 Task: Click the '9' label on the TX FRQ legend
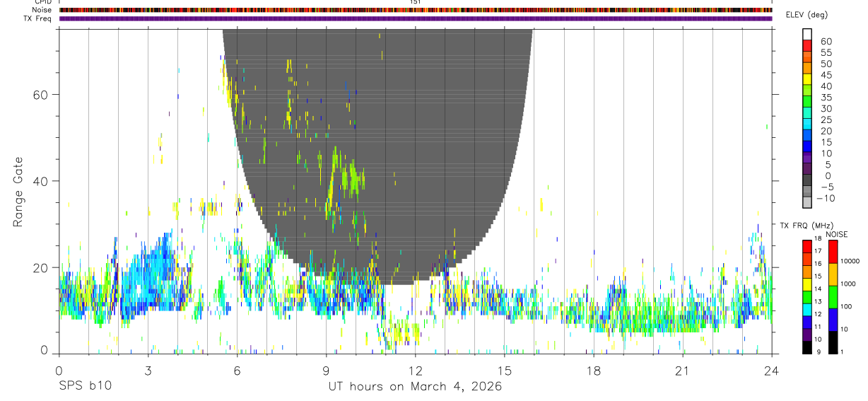point(819,352)
